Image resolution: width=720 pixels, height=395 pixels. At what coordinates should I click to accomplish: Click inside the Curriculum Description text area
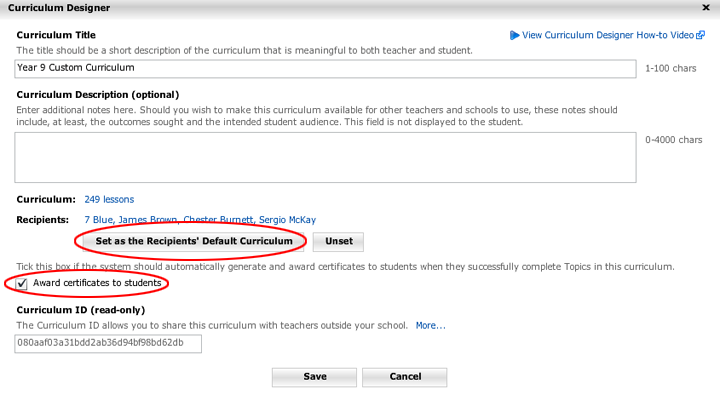click(x=325, y=158)
